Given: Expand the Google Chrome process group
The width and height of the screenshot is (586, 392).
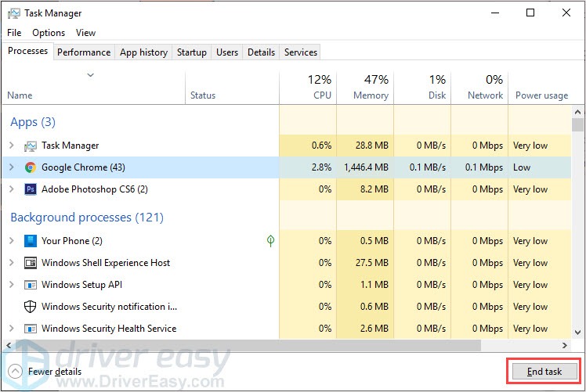Looking at the screenshot, I should [x=11, y=167].
